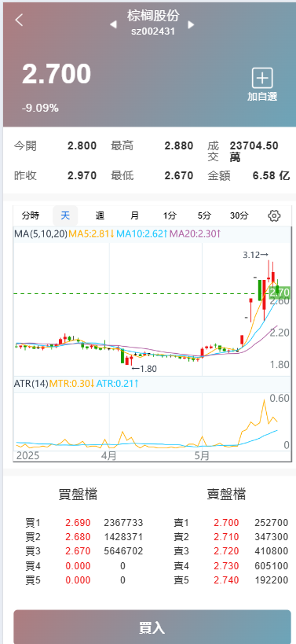
Task: Click the 加自選 label text
Action: click(x=262, y=97)
